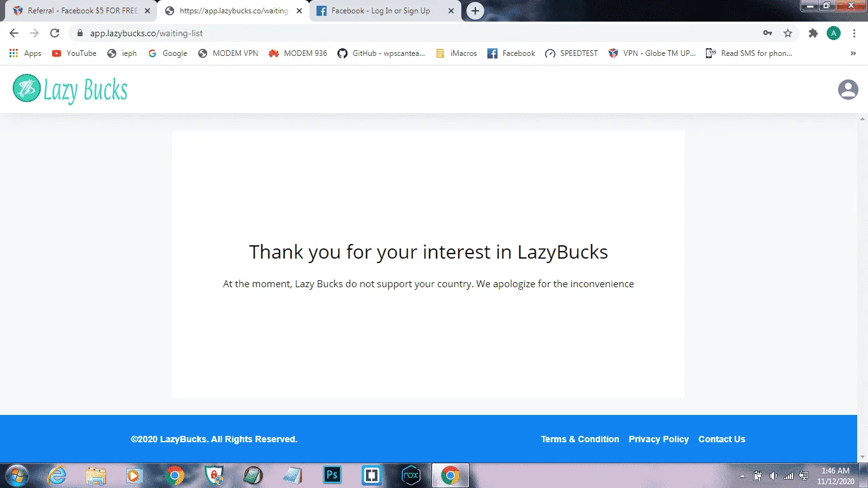Click the Lazy Bucks logo
This screenshot has width=868, height=488.
coord(71,89)
